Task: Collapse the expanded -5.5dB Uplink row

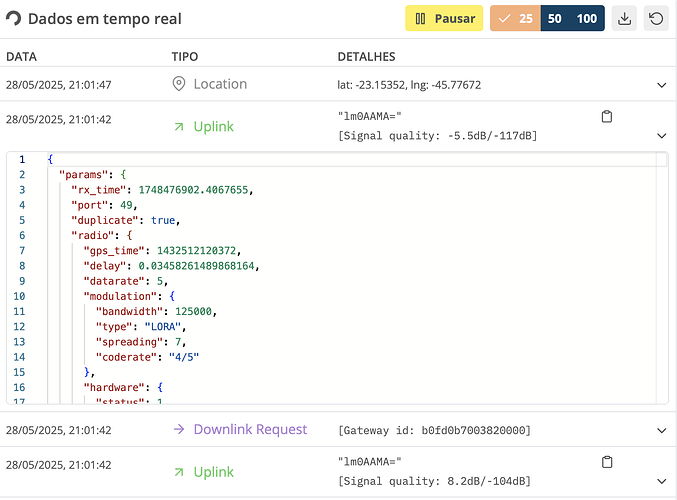Action: (661, 135)
